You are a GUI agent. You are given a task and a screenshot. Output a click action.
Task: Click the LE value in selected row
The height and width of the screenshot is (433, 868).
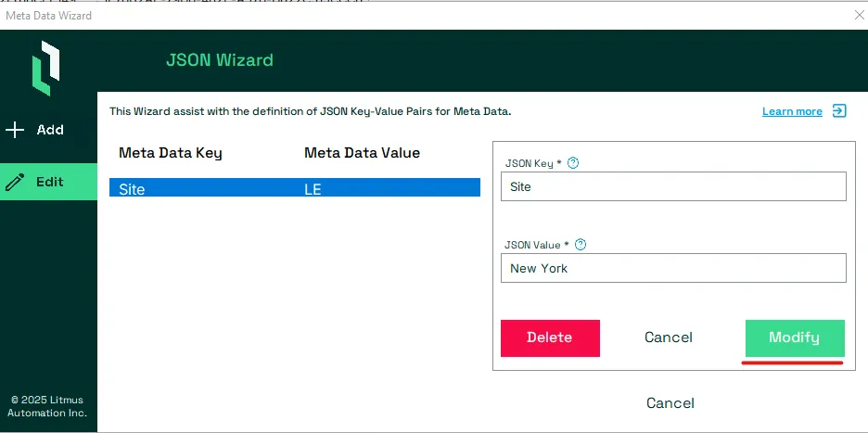pos(313,189)
